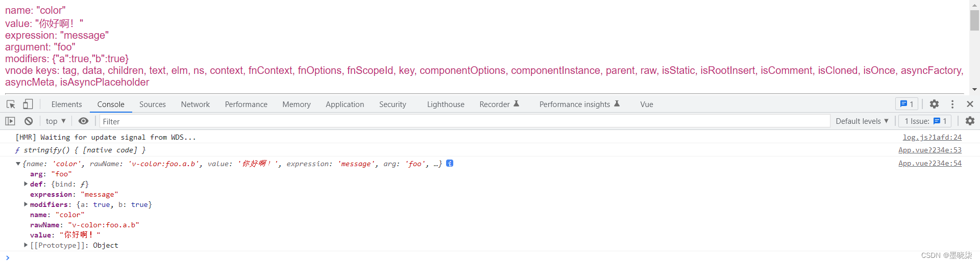Image resolution: width=980 pixels, height=264 pixels.
Task: Open the Vue devtools tab
Action: [647, 104]
